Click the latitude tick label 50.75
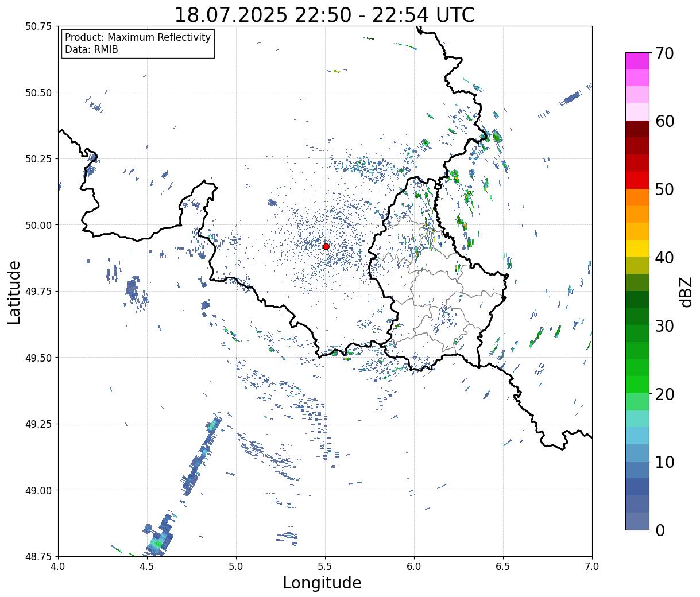Image resolution: width=700 pixels, height=597 pixels. pos(38,26)
